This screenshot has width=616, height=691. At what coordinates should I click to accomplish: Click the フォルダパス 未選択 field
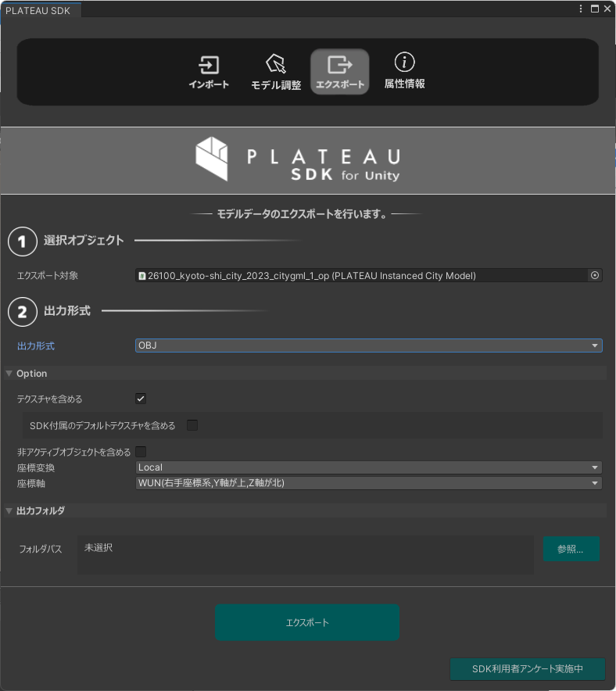click(x=306, y=555)
